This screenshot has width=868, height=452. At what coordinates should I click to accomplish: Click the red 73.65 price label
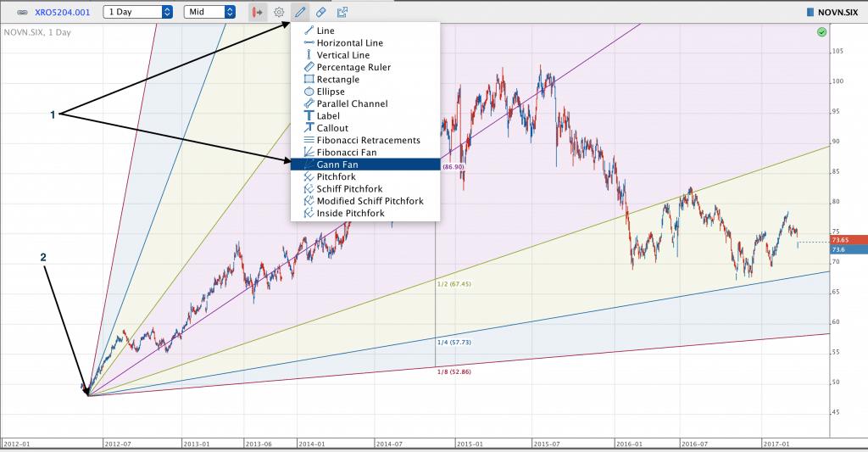pyautogui.click(x=848, y=240)
